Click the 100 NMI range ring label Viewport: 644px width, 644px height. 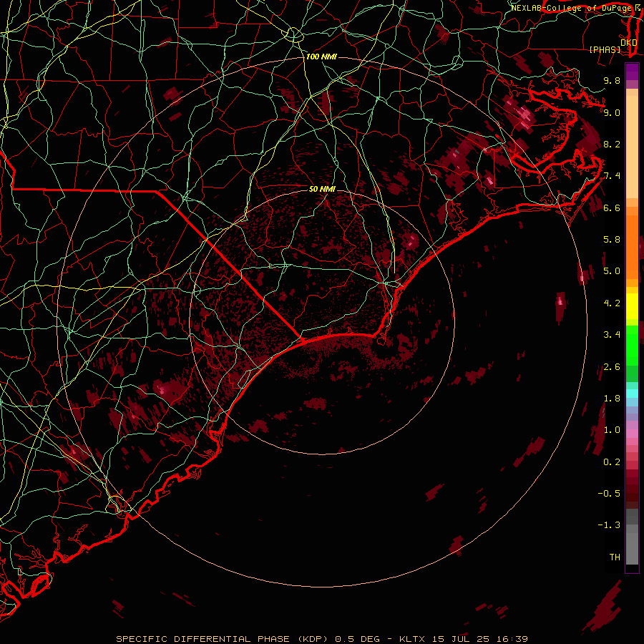pos(321,57)
